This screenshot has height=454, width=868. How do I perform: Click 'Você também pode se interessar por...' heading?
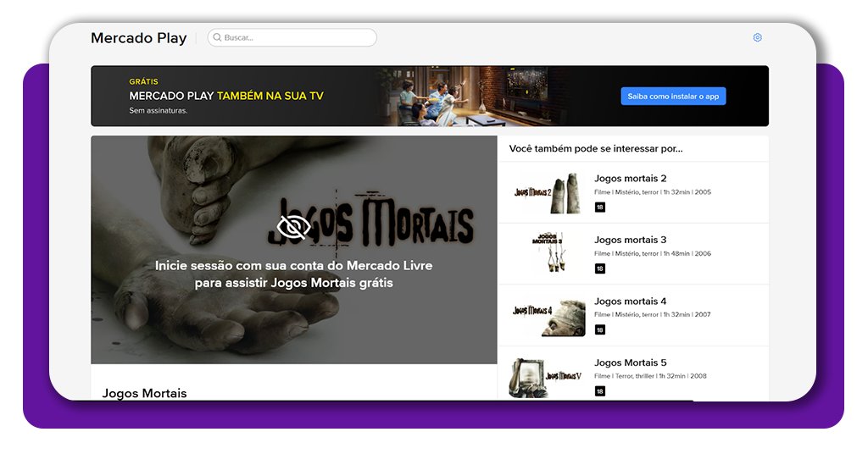click(x=596, y=149)
